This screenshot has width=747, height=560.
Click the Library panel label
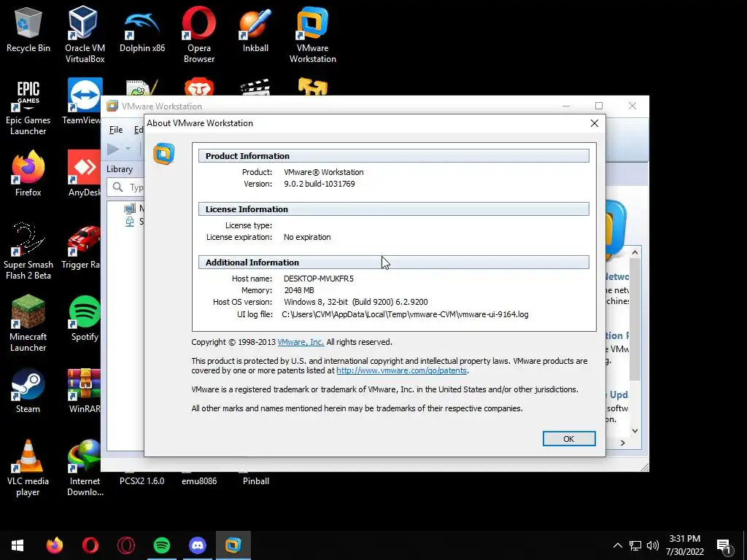pos(120,169)
